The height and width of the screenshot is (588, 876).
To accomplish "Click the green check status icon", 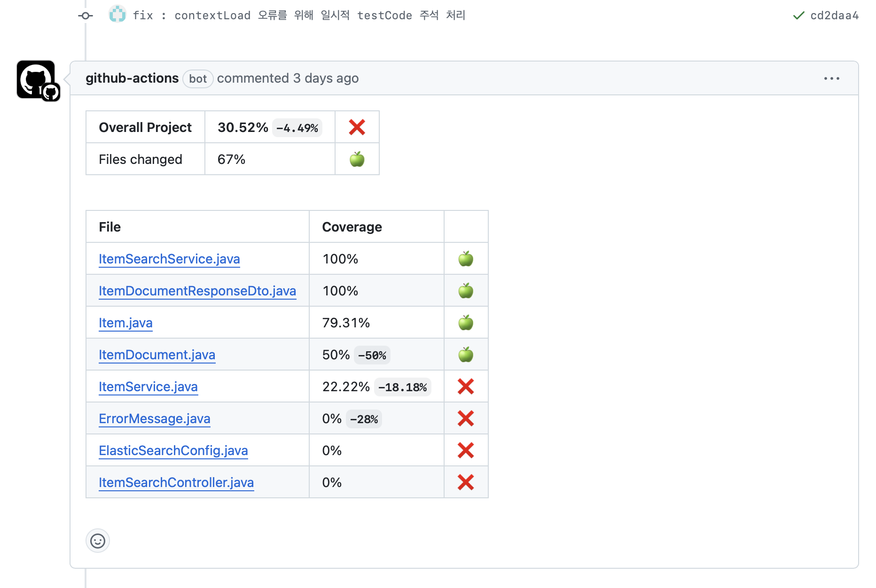I will [798, 15].
